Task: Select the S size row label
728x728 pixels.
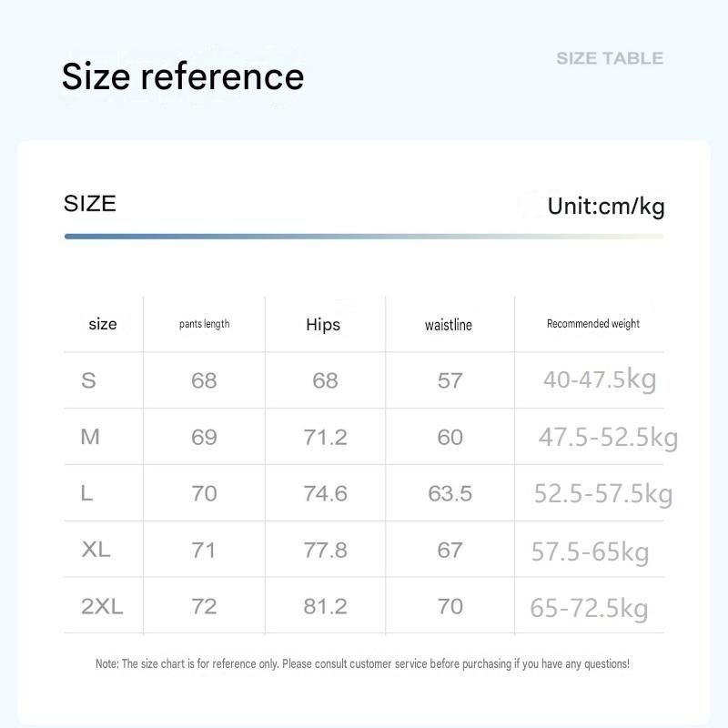Action: point(88,380)
